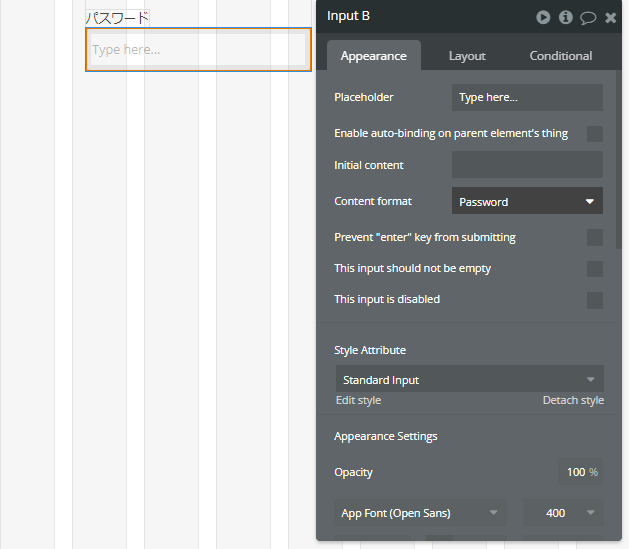This screenshot has height=549, width=629.
Task: Open the Content format Password dropdown
Action: (x=527, y=201)
